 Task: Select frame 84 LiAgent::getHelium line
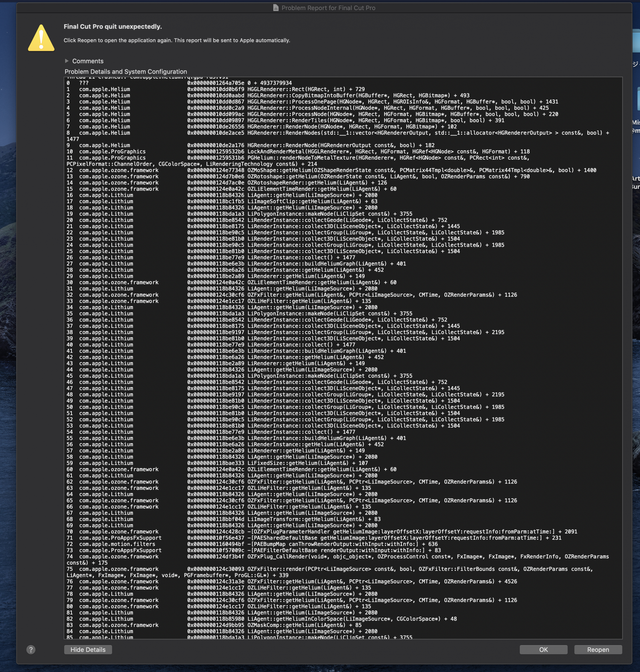click(222, 631)
